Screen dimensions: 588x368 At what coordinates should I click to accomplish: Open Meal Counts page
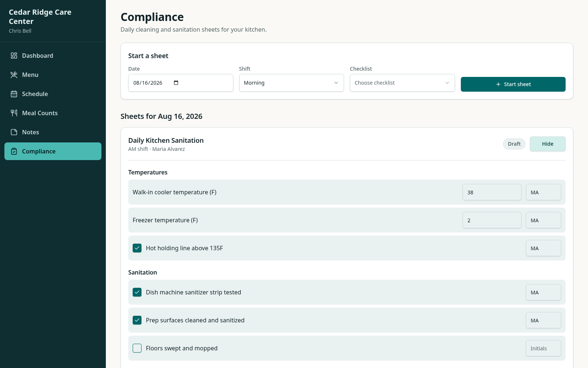click(53, 113)
